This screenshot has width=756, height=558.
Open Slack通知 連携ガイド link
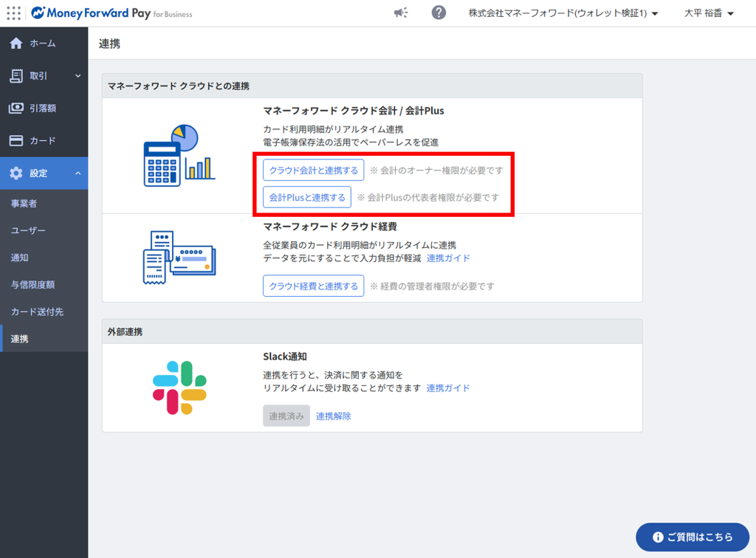[x=448, y=388]
